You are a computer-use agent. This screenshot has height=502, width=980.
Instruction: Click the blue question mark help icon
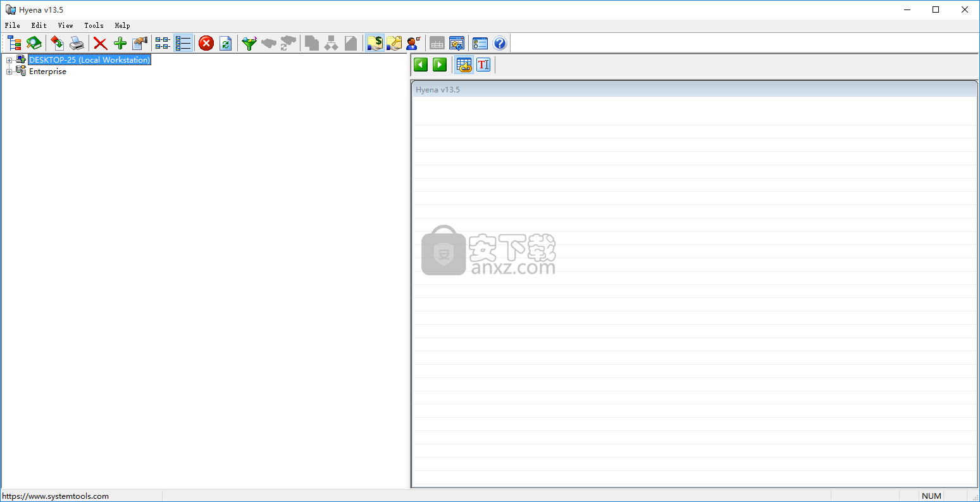tap(500, 43)
